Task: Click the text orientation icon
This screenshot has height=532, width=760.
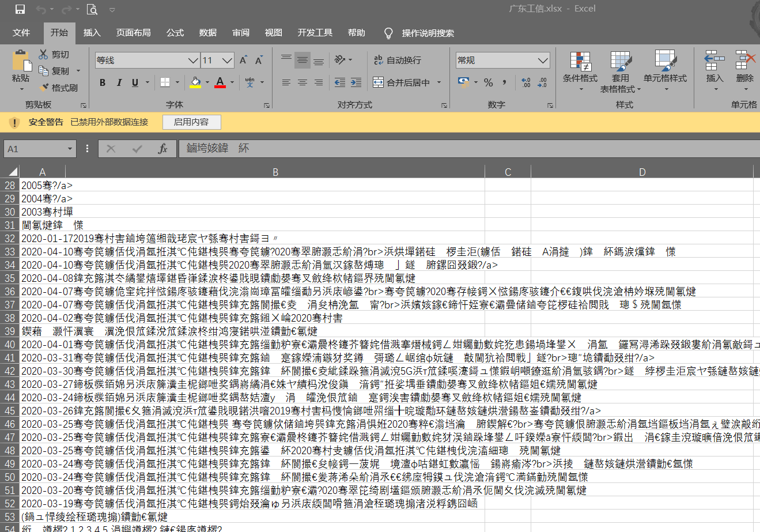Action: (340, 60)
